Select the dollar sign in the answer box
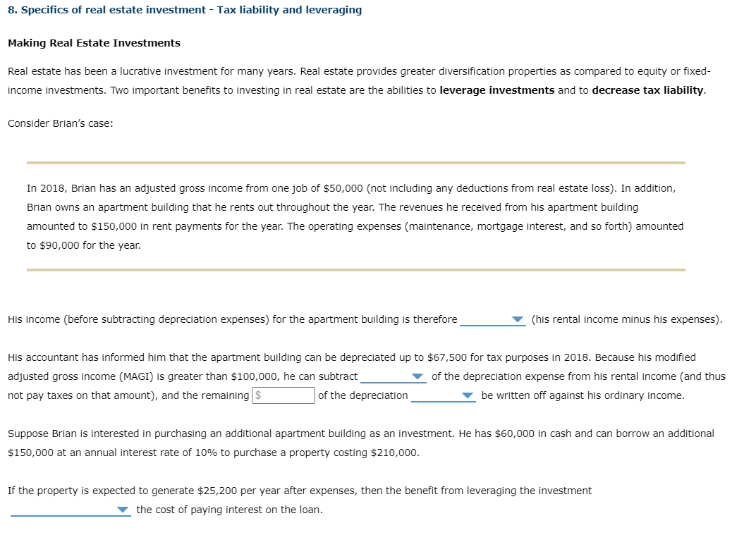756x535 pixels. (x=258, y=395)
